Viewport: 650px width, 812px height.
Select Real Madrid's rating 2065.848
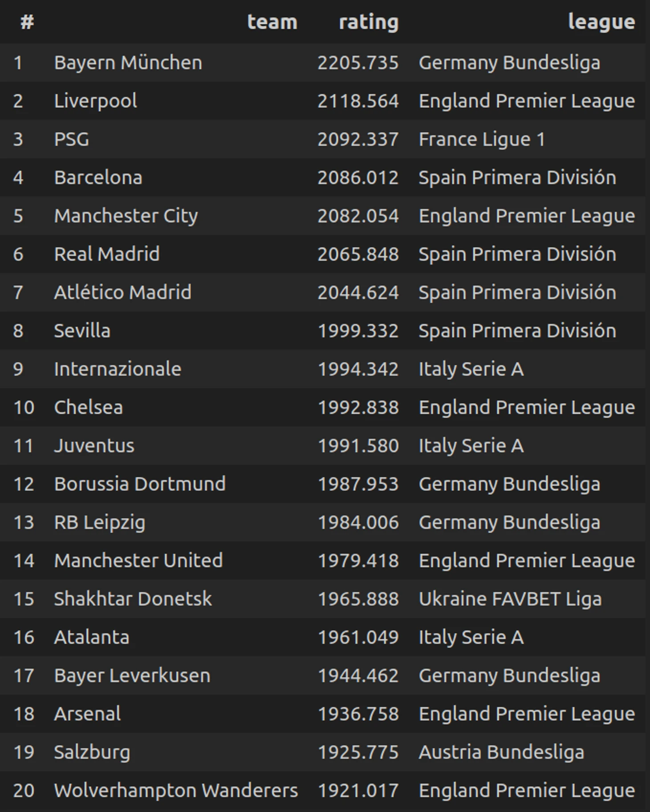358,254
